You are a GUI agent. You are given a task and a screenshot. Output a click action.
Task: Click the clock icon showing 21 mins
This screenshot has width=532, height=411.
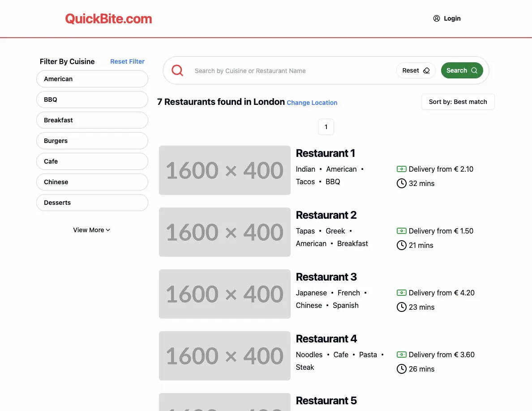point(401,245)
